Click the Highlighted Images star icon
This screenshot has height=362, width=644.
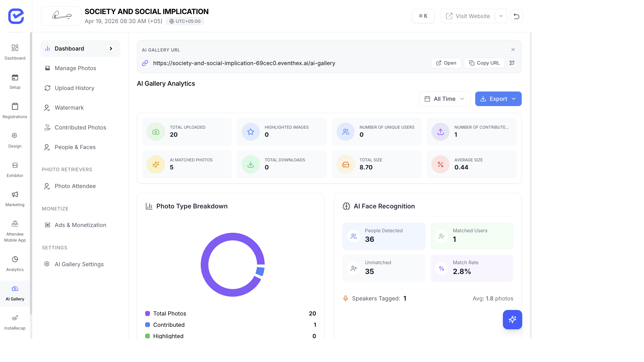pos(251,132)
